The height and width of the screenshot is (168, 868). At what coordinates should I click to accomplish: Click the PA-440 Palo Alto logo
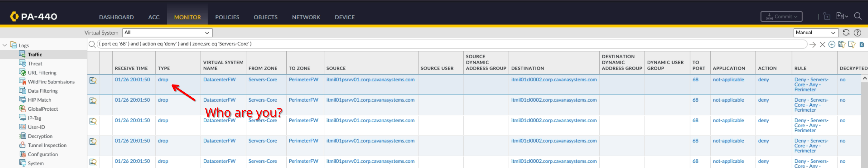(33, 16)
